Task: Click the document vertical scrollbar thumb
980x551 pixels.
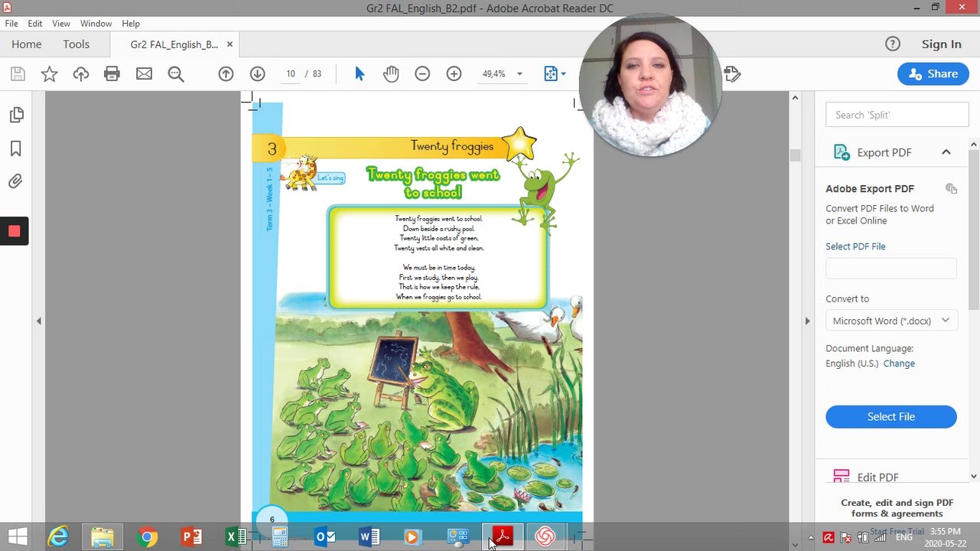Action: click(795, 155)
